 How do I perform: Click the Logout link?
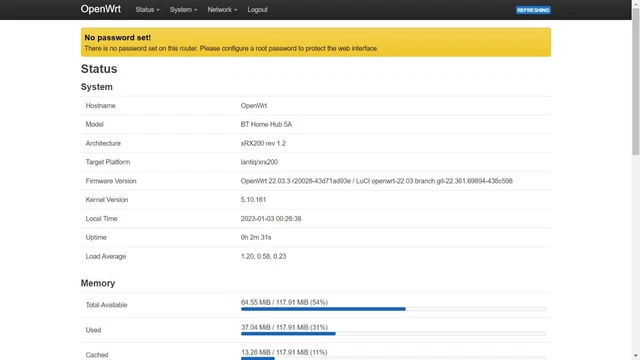click(257, 10)
